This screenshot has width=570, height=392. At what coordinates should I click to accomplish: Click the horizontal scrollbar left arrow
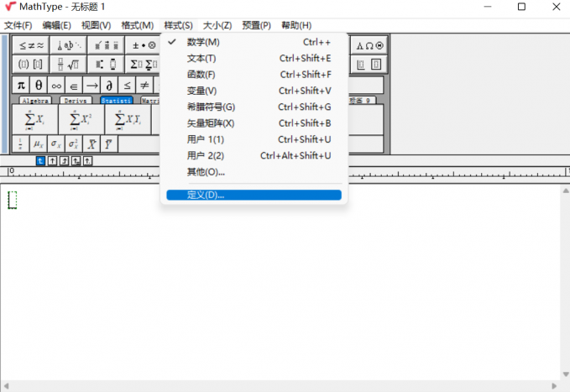click(6, 386)
